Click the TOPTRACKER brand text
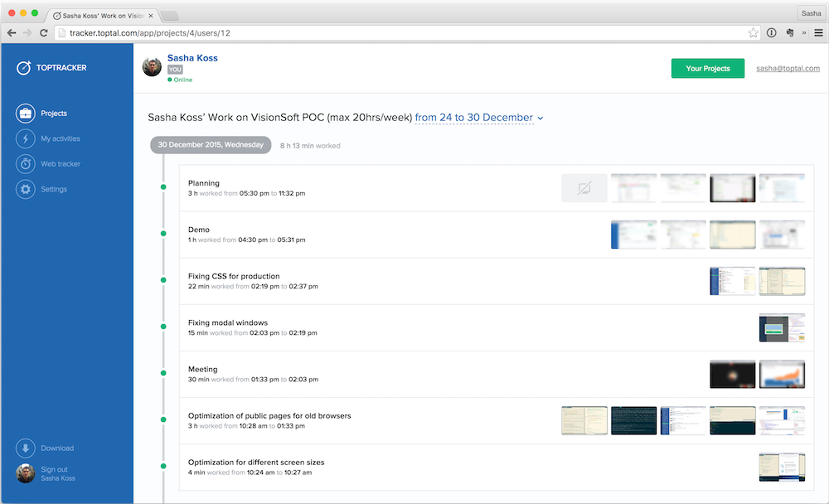This screenshot has height=504, width=829. [61, 68]
